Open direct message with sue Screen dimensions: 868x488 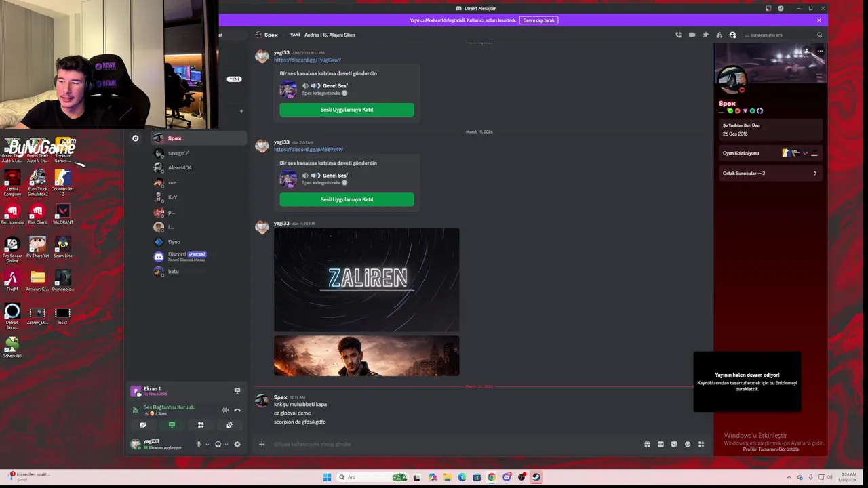click(198, 182)
